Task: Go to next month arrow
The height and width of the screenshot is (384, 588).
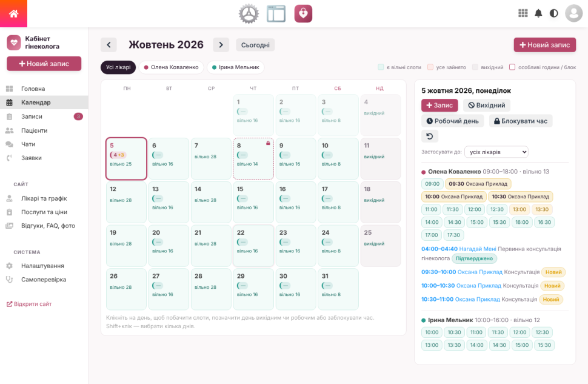Action: coord(221,45)
